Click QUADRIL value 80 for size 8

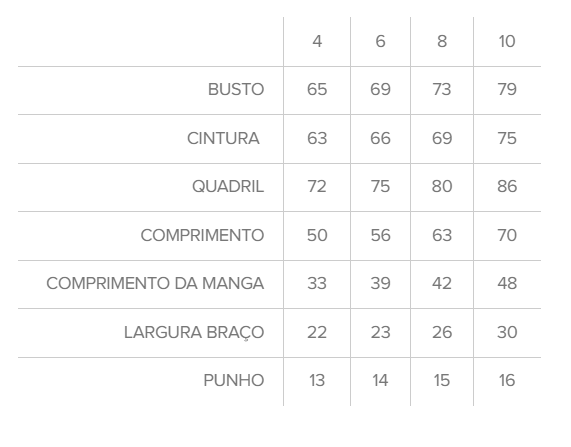[x=442, y=187]
